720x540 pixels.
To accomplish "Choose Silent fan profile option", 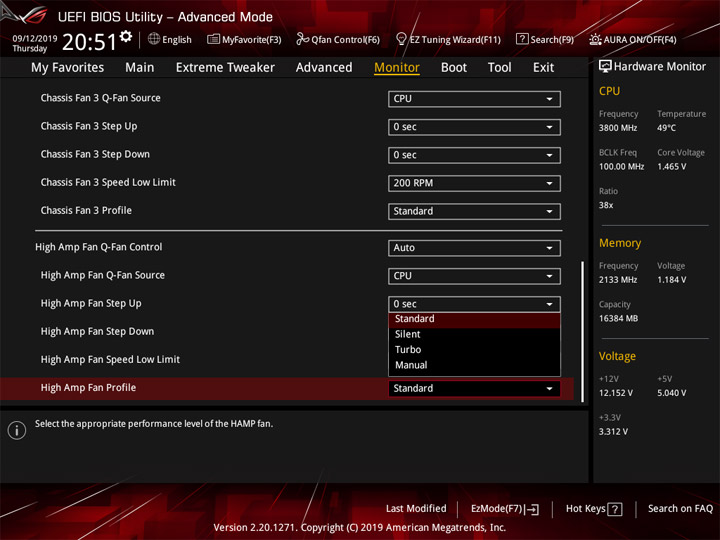I will pos(474,334).
